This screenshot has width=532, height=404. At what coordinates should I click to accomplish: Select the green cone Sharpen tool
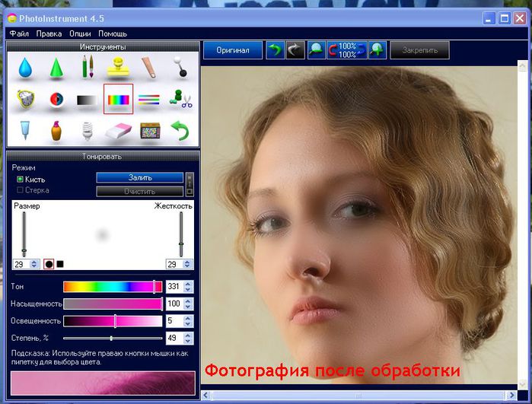(56, 68)
